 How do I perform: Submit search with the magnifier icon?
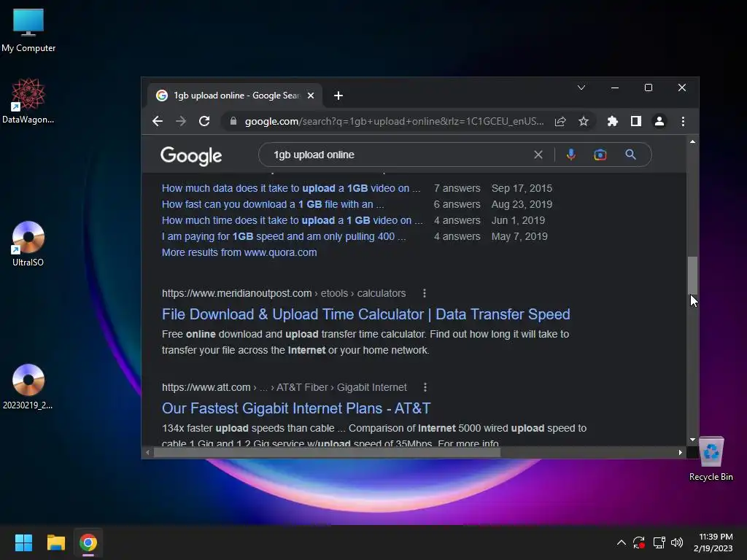tap(630, 155)
